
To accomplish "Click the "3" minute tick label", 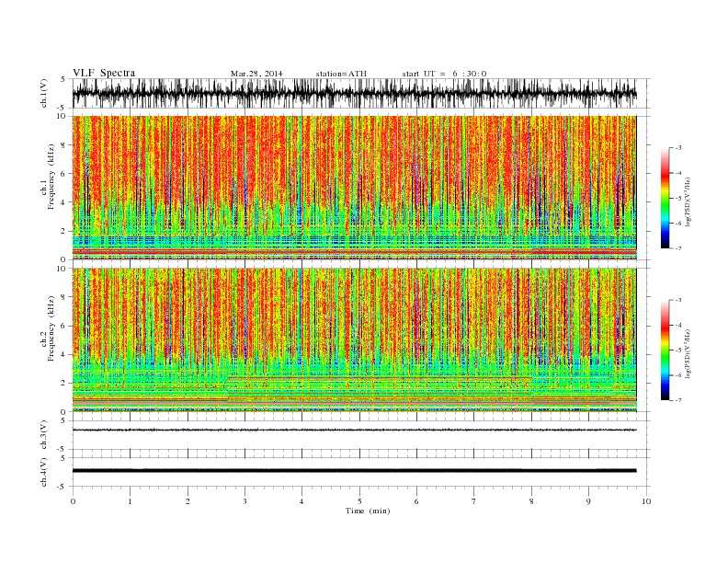I will pos(245,501).
